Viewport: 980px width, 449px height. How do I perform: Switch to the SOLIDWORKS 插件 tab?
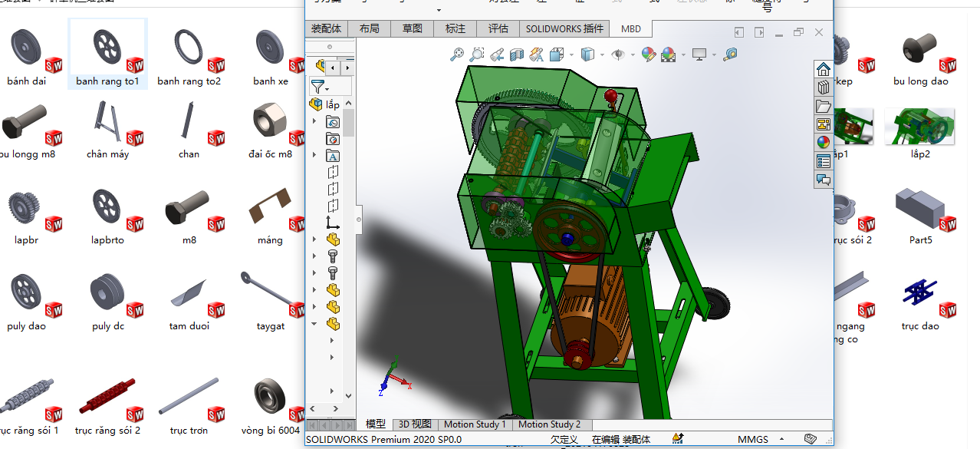(564, 28)
